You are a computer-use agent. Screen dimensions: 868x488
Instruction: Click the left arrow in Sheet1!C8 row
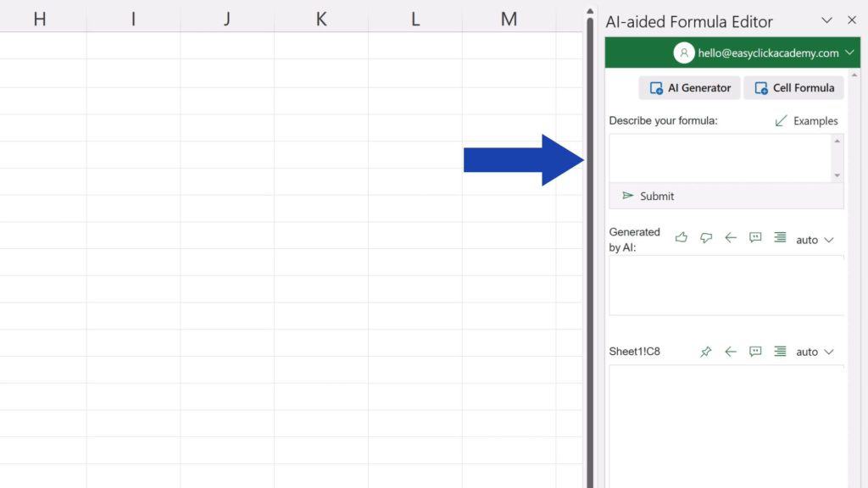[731, 352]
